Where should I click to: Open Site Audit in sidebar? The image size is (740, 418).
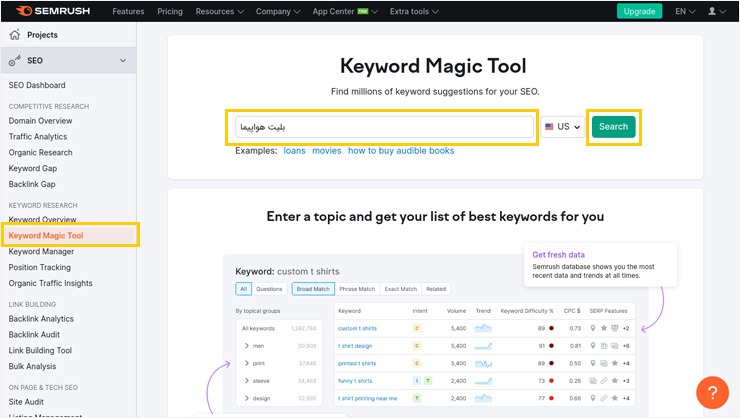26,402
